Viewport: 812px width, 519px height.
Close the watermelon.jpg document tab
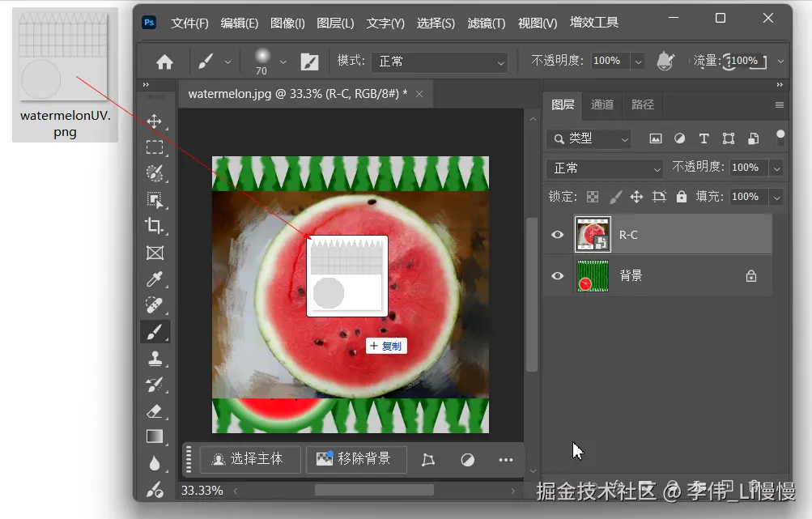(419, 94)
